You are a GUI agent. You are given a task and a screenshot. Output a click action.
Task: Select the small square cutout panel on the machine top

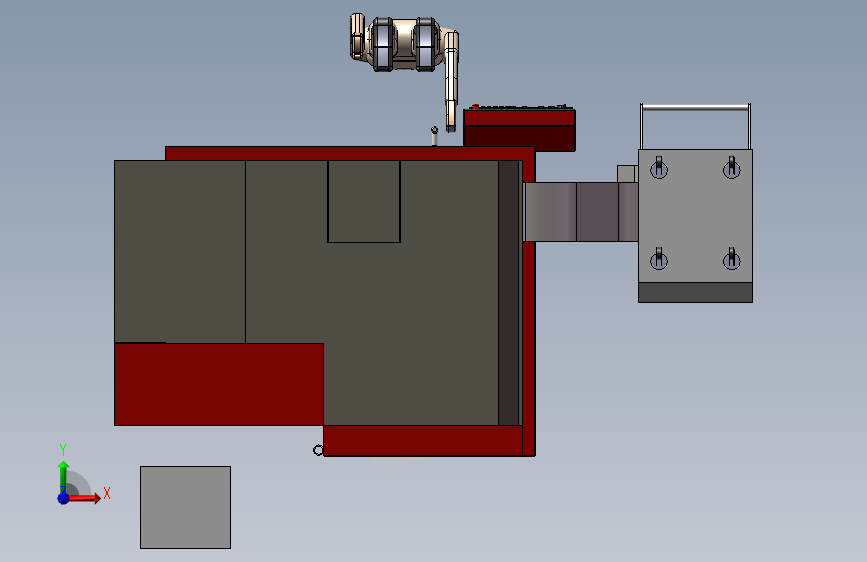click(x=364, y=201)
